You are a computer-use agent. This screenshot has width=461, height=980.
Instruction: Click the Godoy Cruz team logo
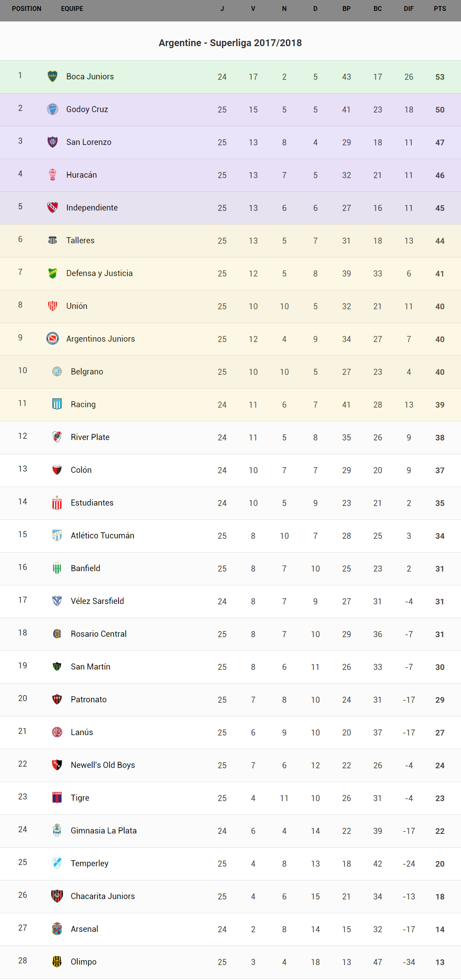pos(53,109)
